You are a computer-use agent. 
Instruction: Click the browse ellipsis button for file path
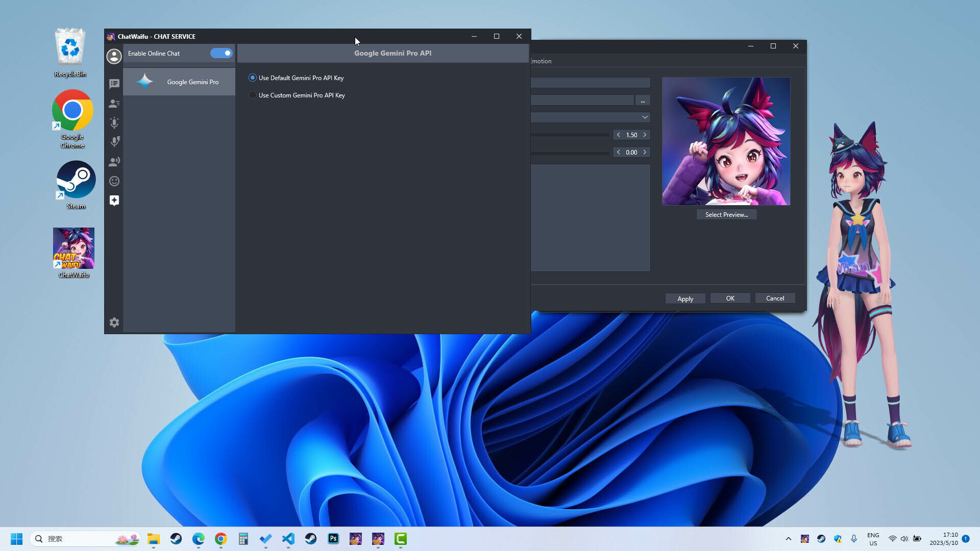643,100
